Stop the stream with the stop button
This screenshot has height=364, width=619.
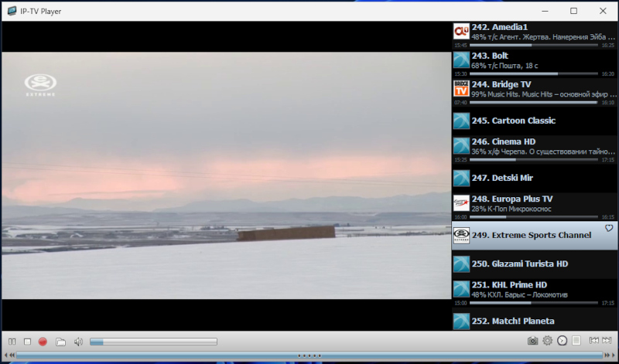pos(27,341)
